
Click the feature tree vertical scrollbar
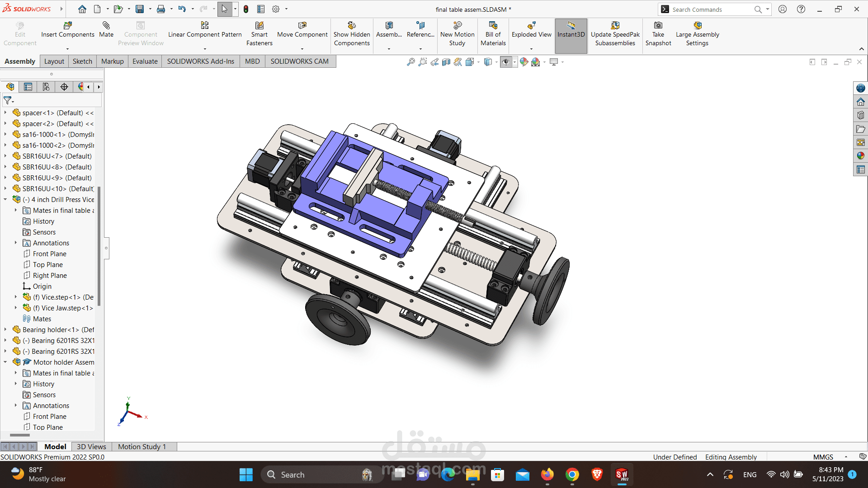(99, 246)
